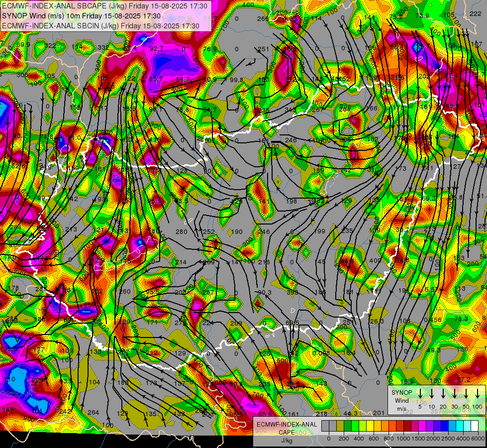This screenshot has height=448, width=487.
Task: Click the 332 value on the map
Action: point(103,48)
